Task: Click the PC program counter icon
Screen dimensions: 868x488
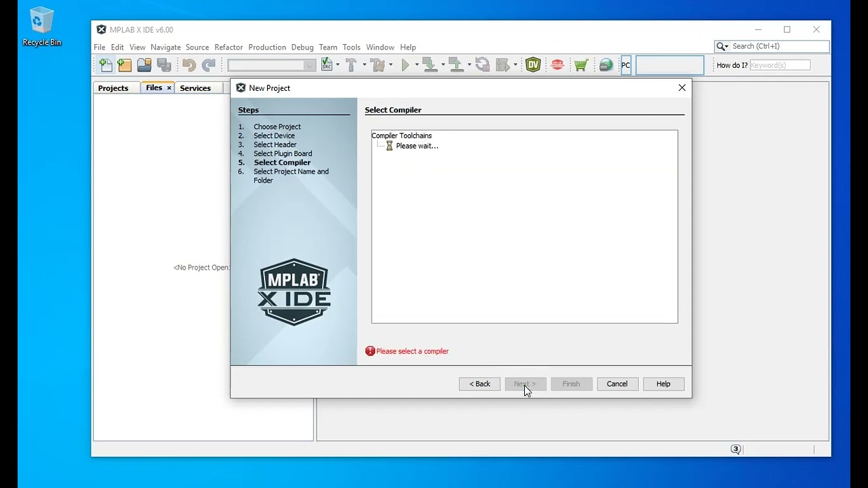Action: point(626,66)
